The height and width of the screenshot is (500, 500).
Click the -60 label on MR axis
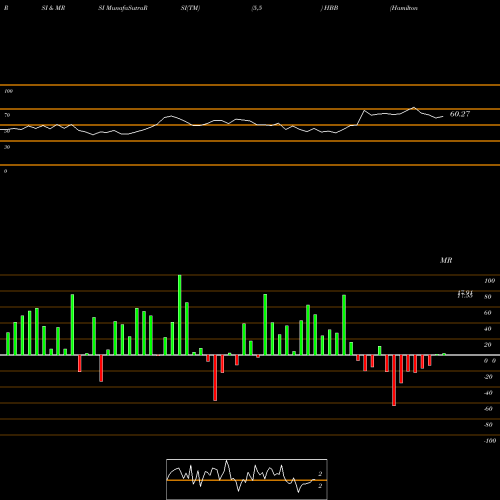(x=488, y=409)
